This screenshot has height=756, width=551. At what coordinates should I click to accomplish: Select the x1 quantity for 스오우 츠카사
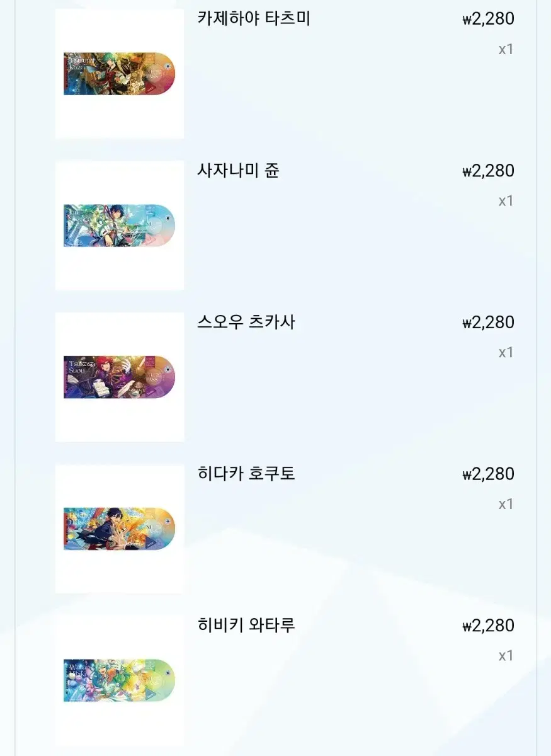[506, 352]
